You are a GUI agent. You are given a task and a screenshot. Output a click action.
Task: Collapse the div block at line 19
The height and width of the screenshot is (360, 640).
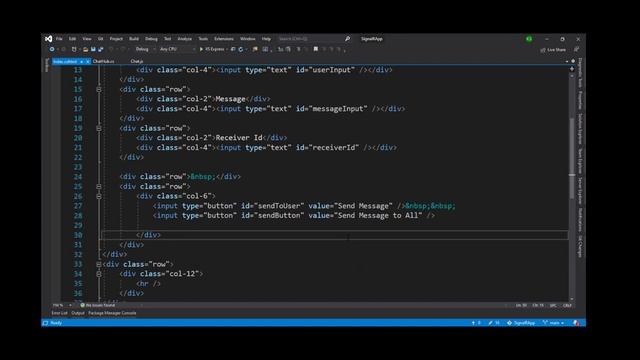[99, 128]
